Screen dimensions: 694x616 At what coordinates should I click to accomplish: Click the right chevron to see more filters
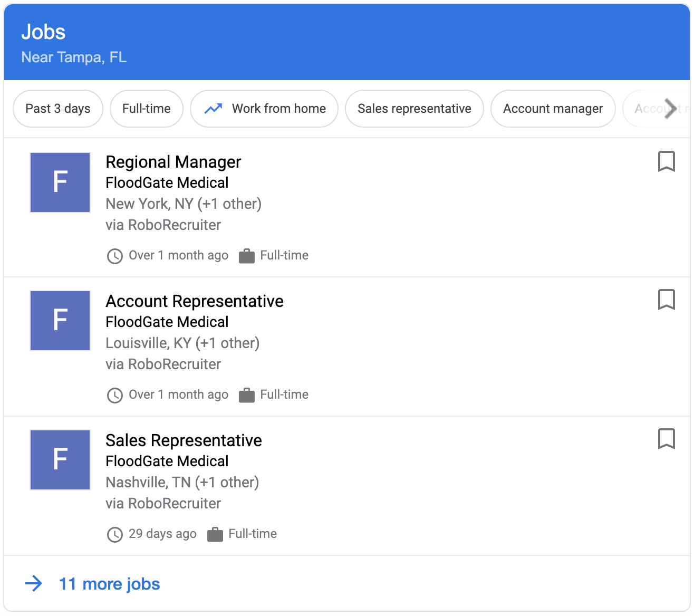(x=670, y=109)
